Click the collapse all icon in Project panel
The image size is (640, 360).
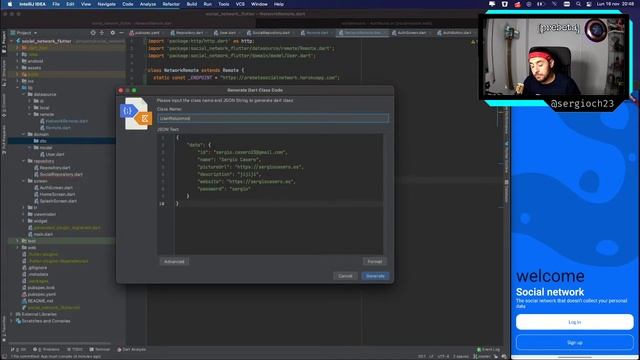click(x=102, y=33)
